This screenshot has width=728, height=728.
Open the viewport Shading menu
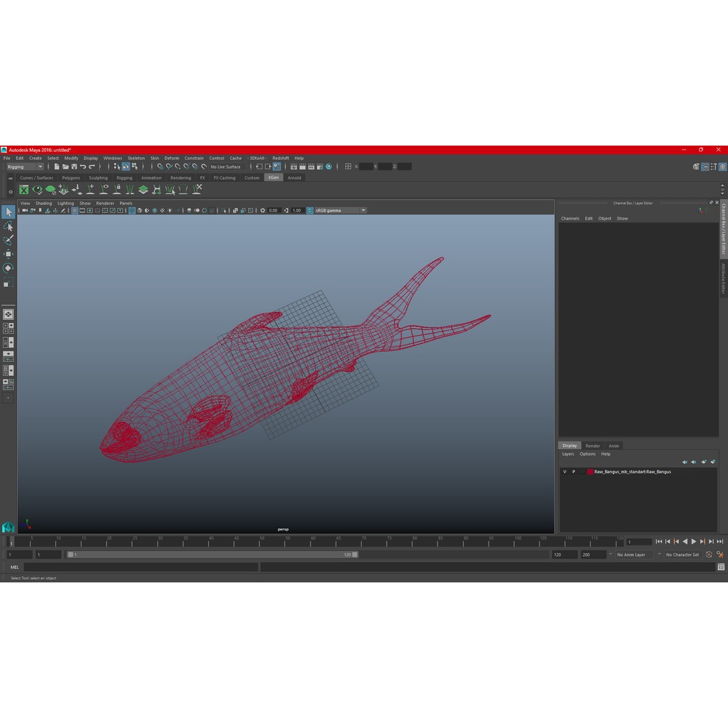coord(44,204)
